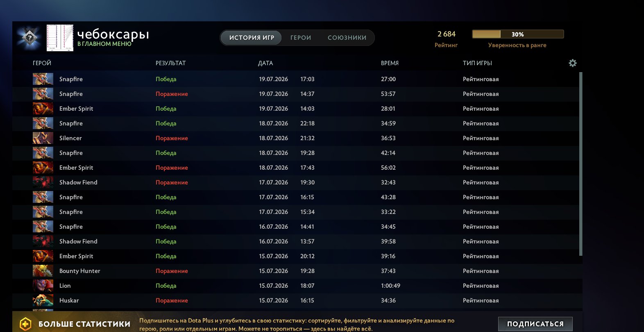The image size is (644, 332).
Task: Click the Результат column header
Action: pyautogui.click(x=170, y=63)
